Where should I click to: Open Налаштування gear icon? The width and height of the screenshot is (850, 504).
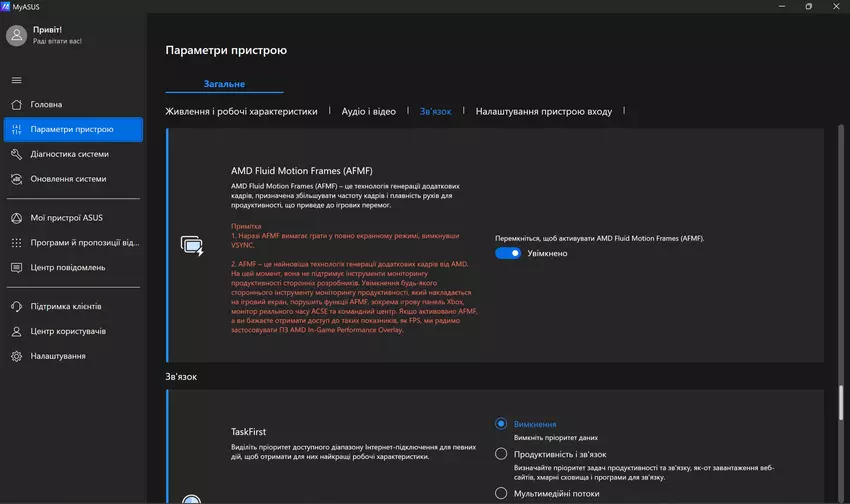click(x=17, y=356)
